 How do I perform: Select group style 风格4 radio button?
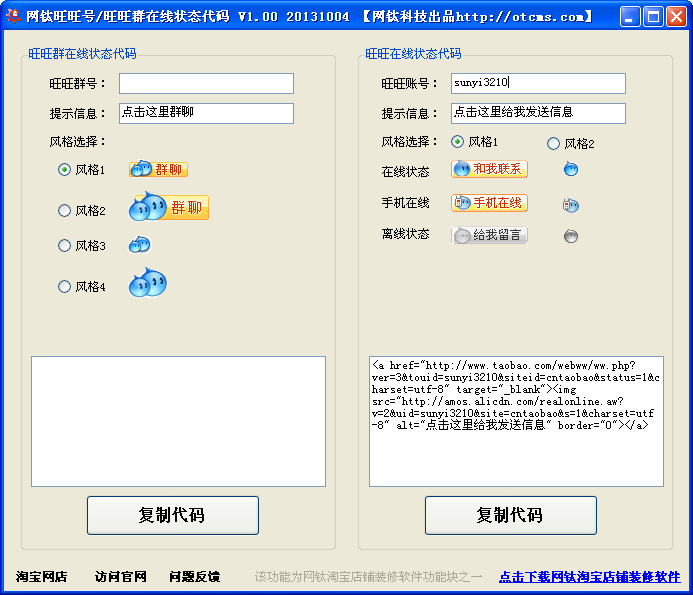coord(65,286)
